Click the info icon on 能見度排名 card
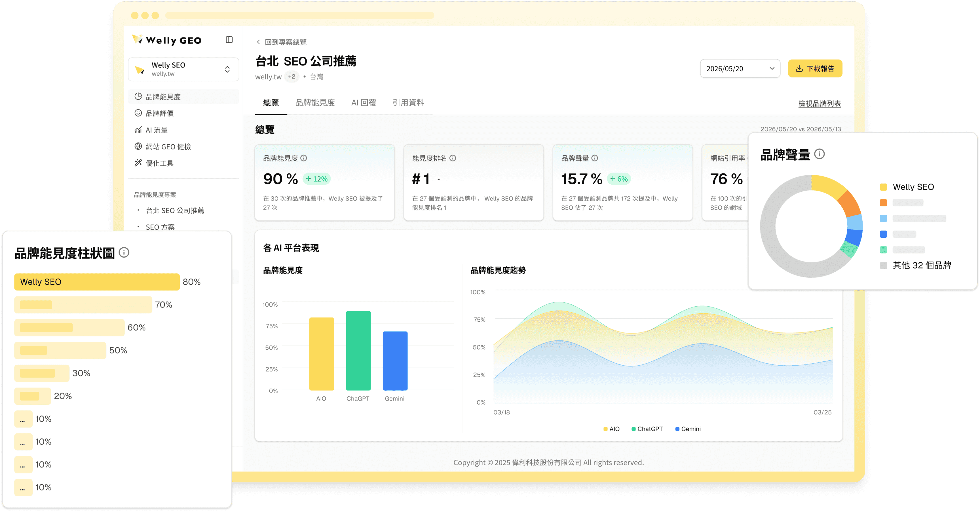The width and height of the screenshot is (980, 512). [x=453, y=158]
